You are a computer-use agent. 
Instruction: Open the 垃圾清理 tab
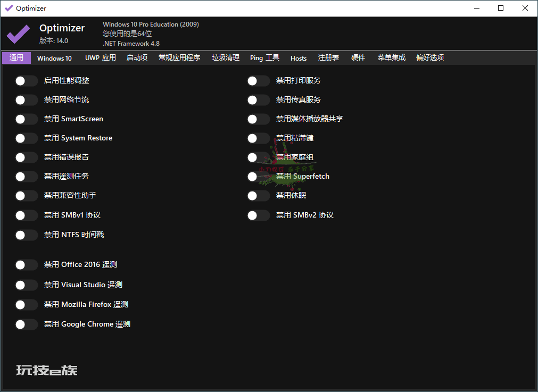point(226,57)
